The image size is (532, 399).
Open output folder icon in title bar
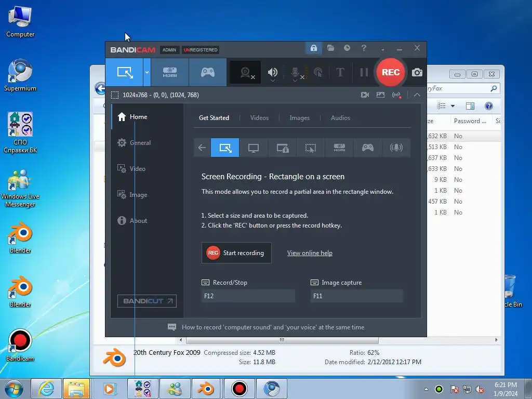point(330,48)
